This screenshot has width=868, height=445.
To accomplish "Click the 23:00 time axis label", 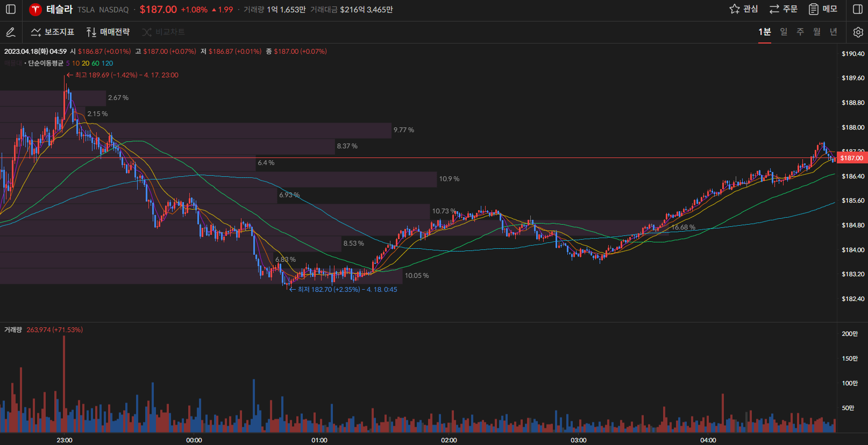I will pyautogui.click(x=65, y=440).
